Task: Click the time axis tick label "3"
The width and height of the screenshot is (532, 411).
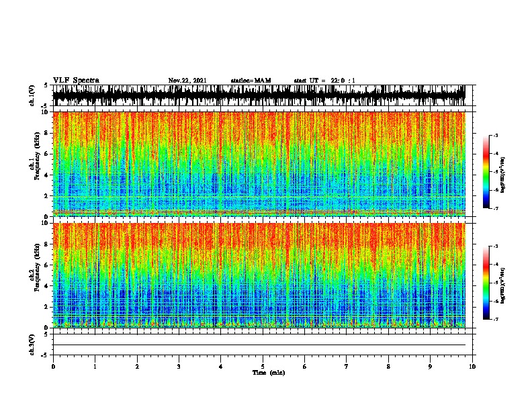Action: click(x=179, y=367)
